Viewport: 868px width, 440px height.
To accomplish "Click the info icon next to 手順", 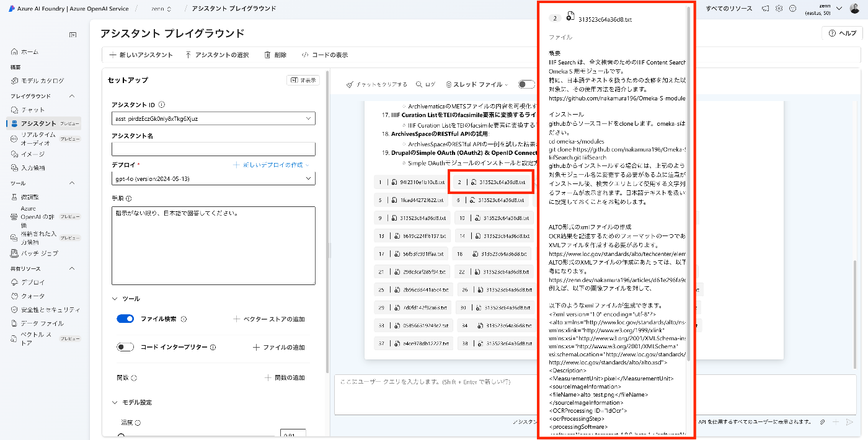I will coord(129,198).
